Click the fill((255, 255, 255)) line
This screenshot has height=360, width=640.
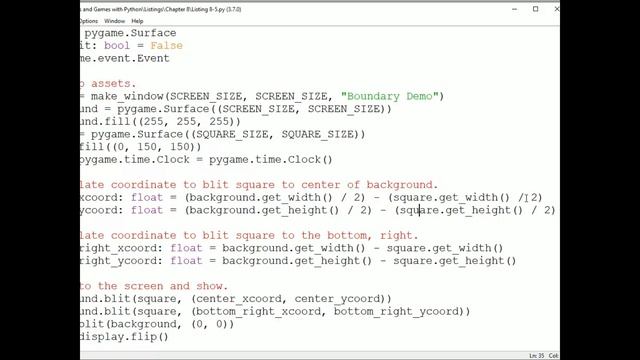click(160, 122)
